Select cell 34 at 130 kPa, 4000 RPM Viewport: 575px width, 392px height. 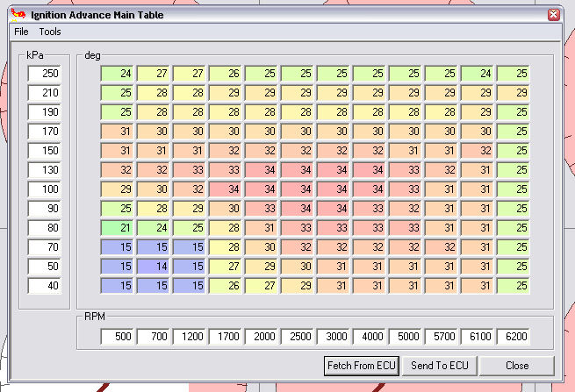[369, 169]
